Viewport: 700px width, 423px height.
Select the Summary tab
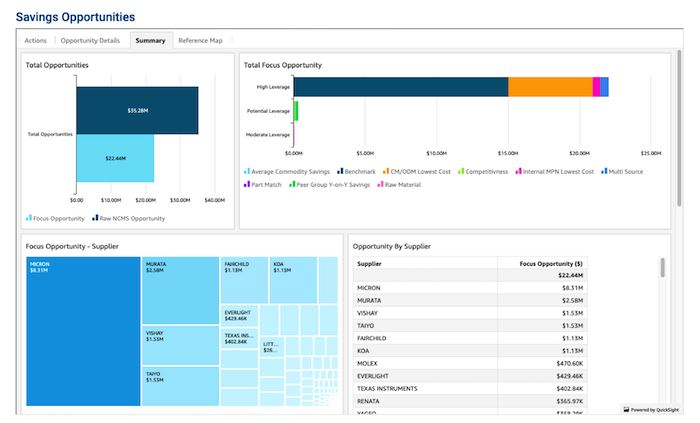click(150, 41)
